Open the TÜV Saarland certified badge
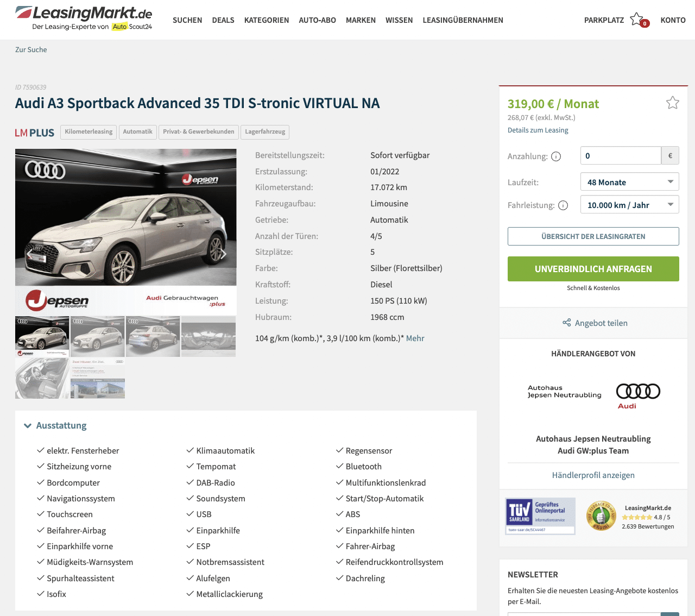The width and height of the screenshot is (695, 616). 540,516
